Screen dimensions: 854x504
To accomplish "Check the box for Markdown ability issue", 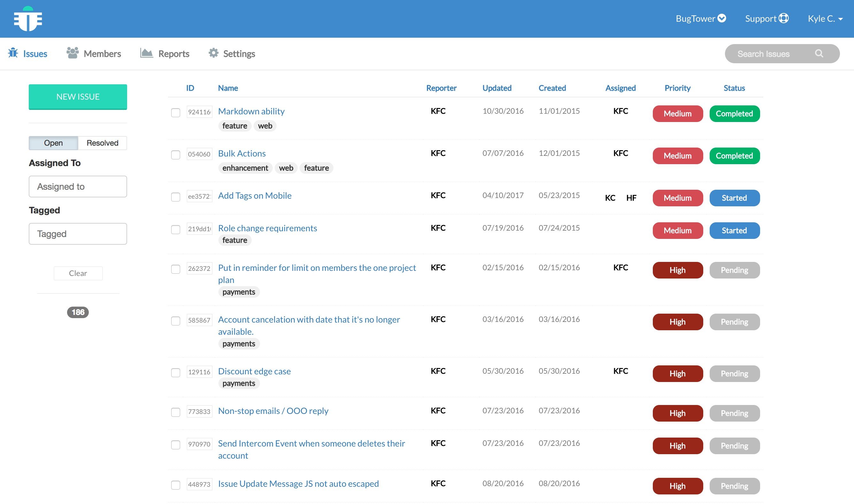I will point(176,113).
